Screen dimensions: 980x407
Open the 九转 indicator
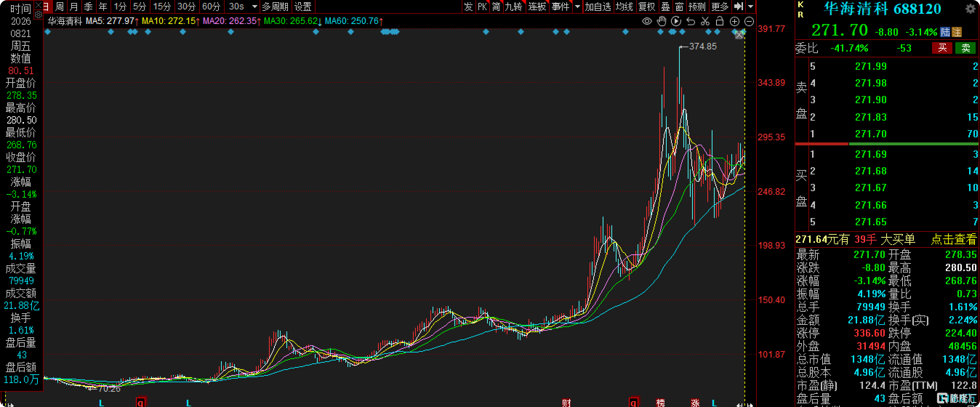pyautogui.click(x=514, y=7)
